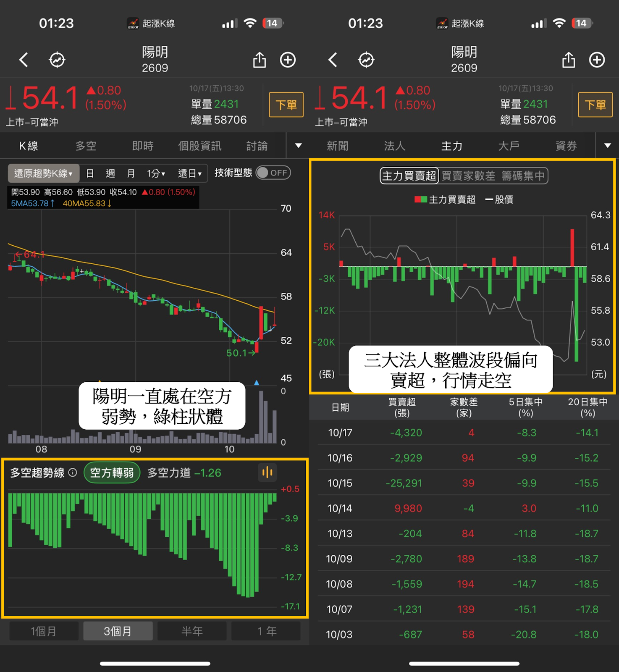
Task: Choose the 主力買賣超 segment
Action: coord(409,176)
